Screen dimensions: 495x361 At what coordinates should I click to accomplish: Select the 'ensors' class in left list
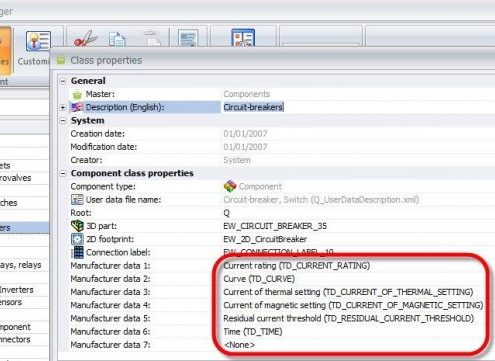[11, 302]
